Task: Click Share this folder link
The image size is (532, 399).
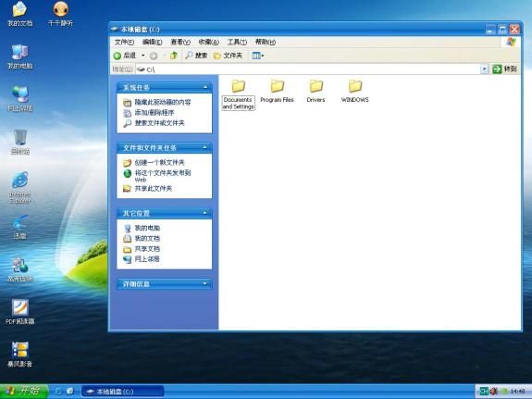Action: [147, 189]
